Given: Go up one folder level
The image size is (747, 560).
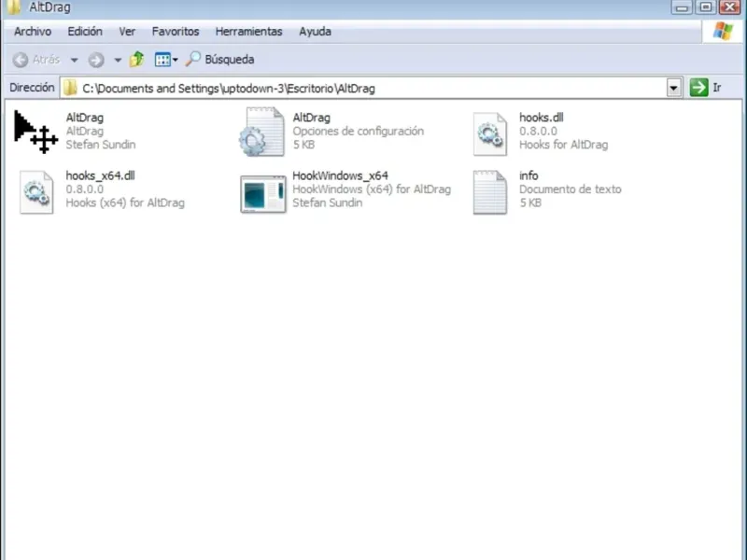Looking at the screenshot, I should (x=136, y=59).
